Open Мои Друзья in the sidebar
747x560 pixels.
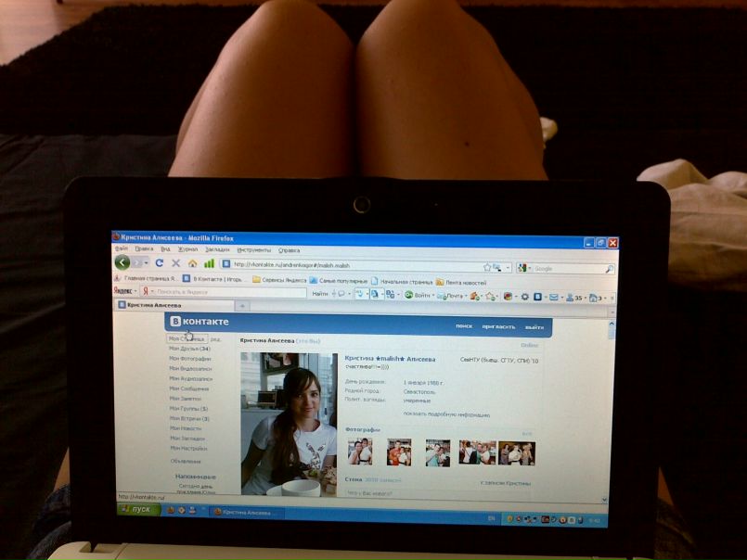pyautogui.click(x=189, y=349)
